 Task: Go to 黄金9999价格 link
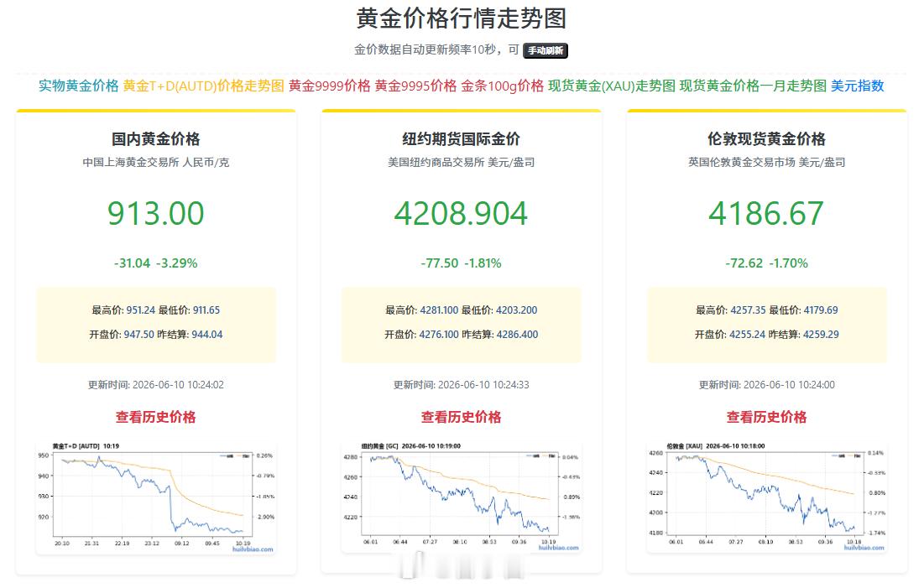coord(330,86)
